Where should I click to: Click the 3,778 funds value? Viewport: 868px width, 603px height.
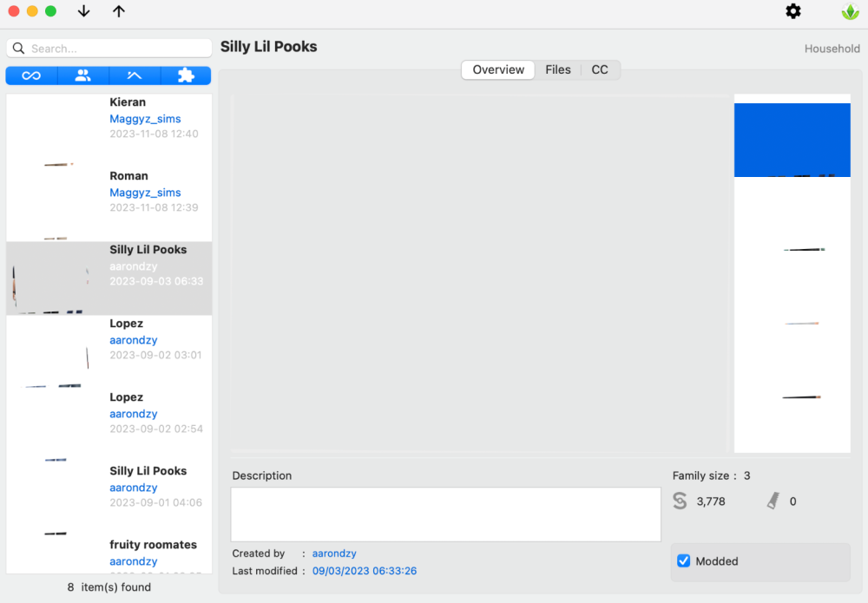(x=711, y=501)
